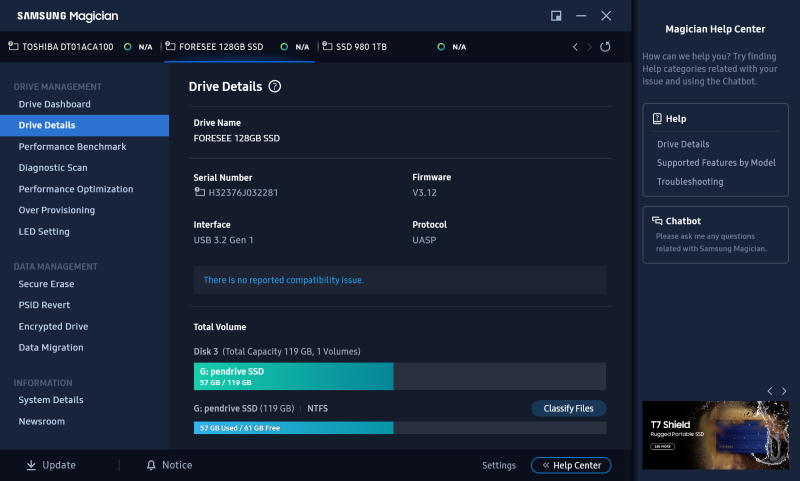Open Over Provisioning

[57, 210]
